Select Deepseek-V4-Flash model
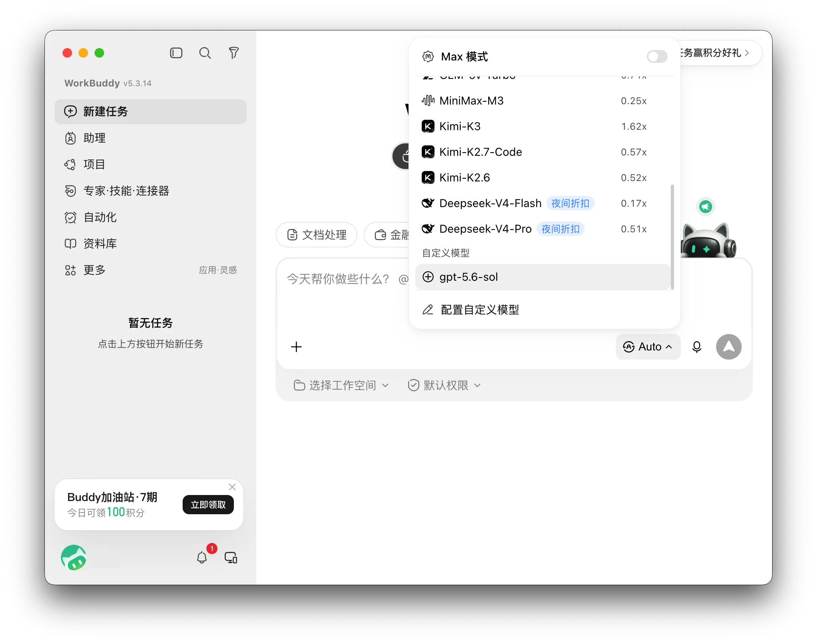817x644 pixels. click(x=543, y=203)
